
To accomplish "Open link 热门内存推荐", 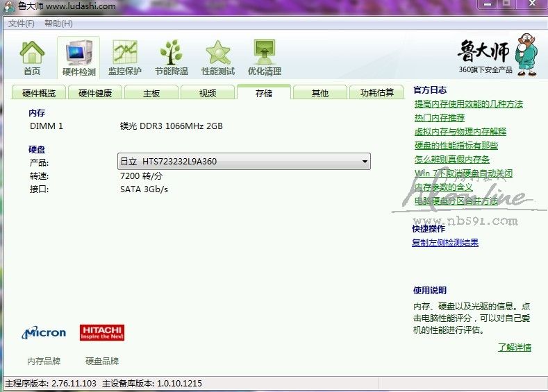I will 440,118.
